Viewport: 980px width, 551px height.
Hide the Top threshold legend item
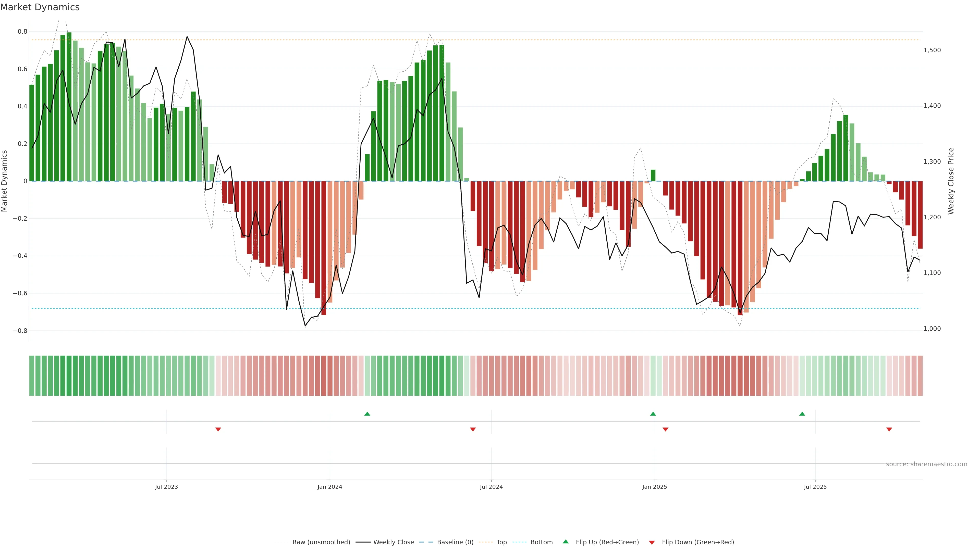tap(501, 542)
